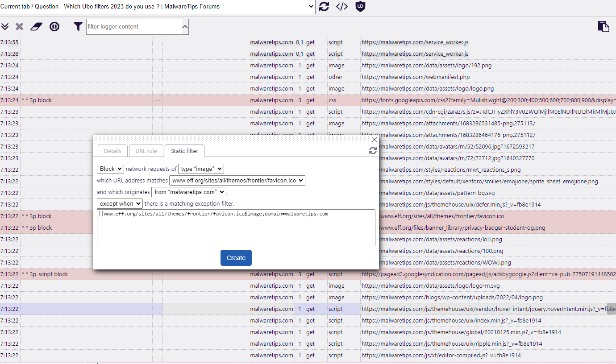616x364 pixels.
Task: Open the DOM inspector code icon
Action: [x=342, y=7]
